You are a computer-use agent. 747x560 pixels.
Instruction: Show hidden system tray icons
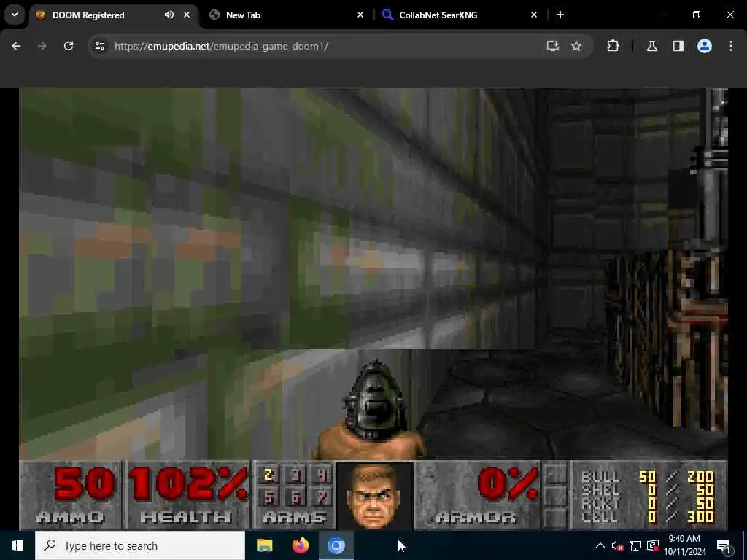[600, 545]
